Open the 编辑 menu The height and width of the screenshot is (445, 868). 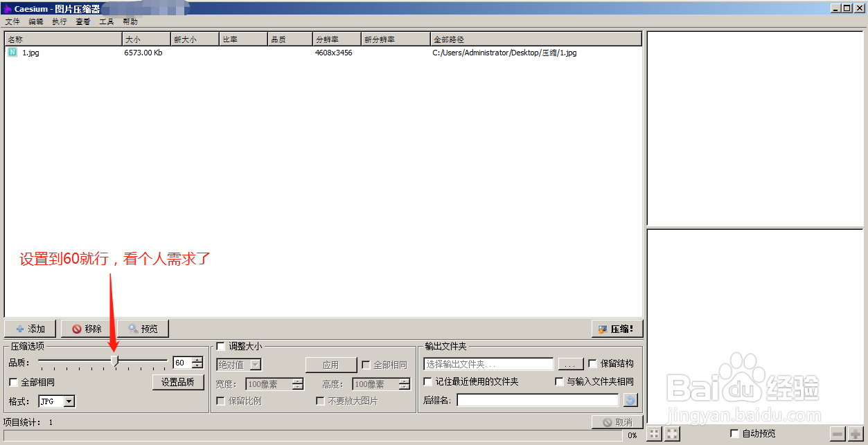coord(36,22)
